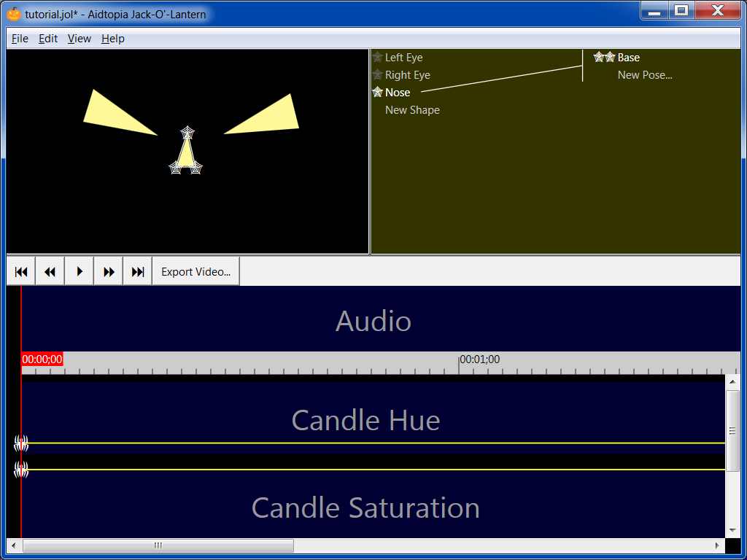Screen dimensions: 747x560
Task: Click the vertical scrollbar down arrow
Action: click(732, 531)
